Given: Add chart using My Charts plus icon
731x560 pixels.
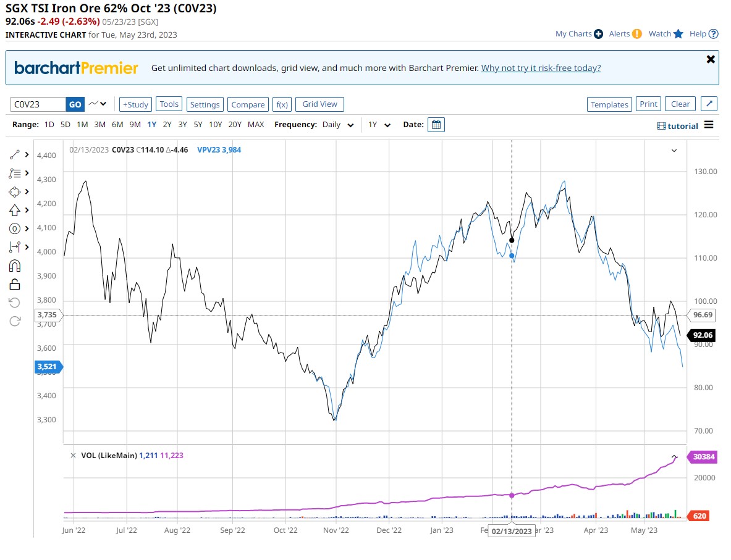Looking at the screenshot, I should pos(598,34).
